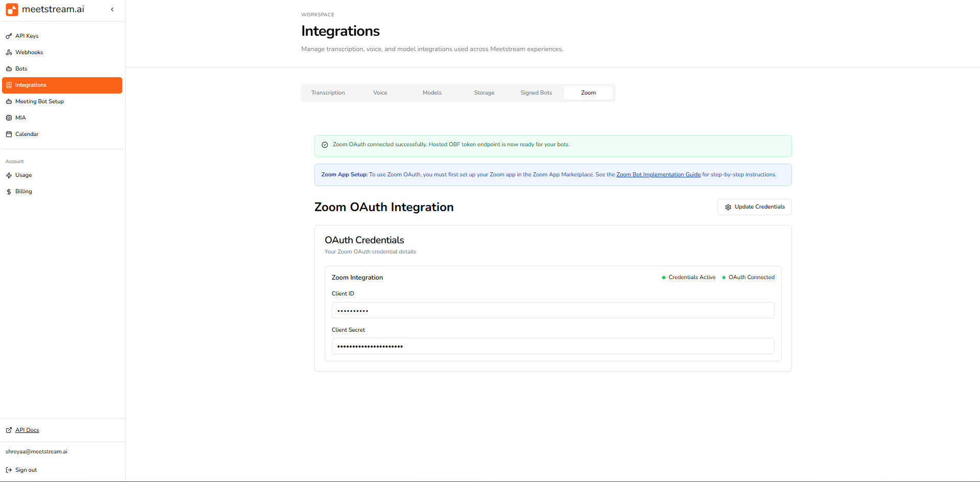Click the WORKSPACE breadcrumb label
Viewport: 980px width, 482px height.
pos(317,15)
